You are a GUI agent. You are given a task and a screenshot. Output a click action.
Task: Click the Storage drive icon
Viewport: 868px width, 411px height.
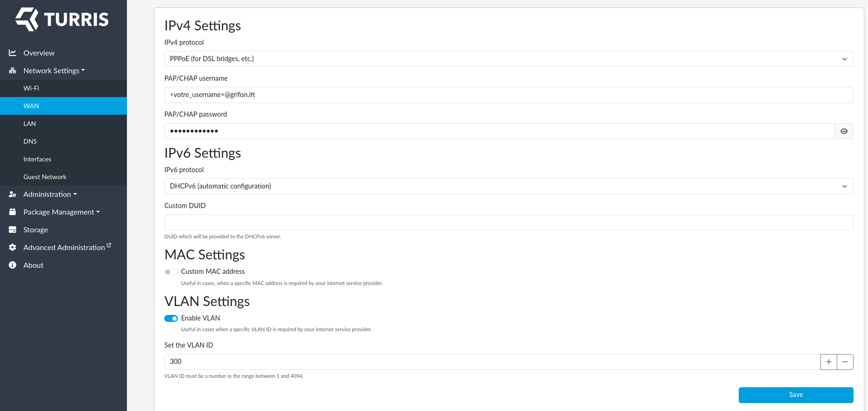(13, 230)
